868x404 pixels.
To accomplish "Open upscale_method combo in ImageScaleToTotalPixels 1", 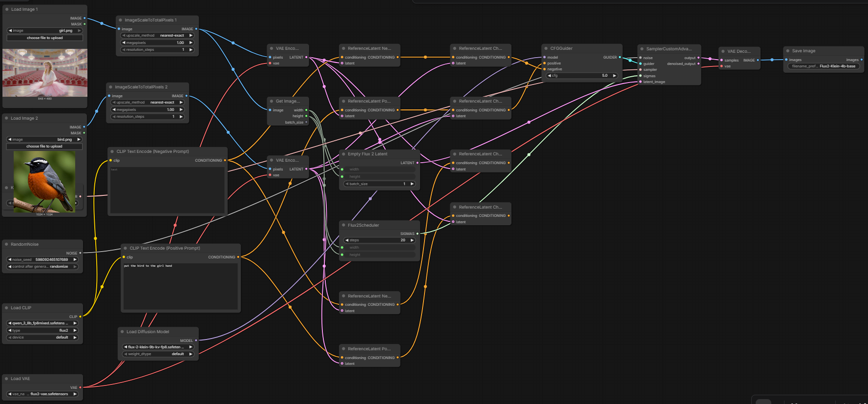I will click(x=157, y=36).
